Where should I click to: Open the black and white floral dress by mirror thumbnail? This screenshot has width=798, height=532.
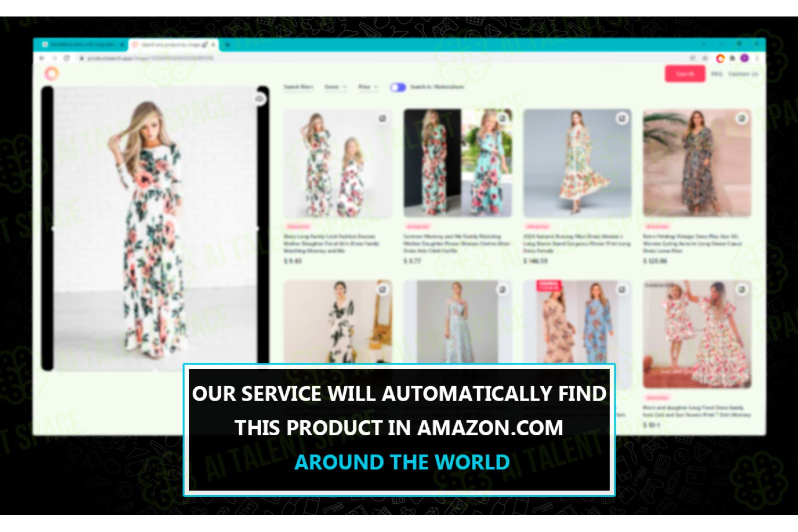click(338, 322)
